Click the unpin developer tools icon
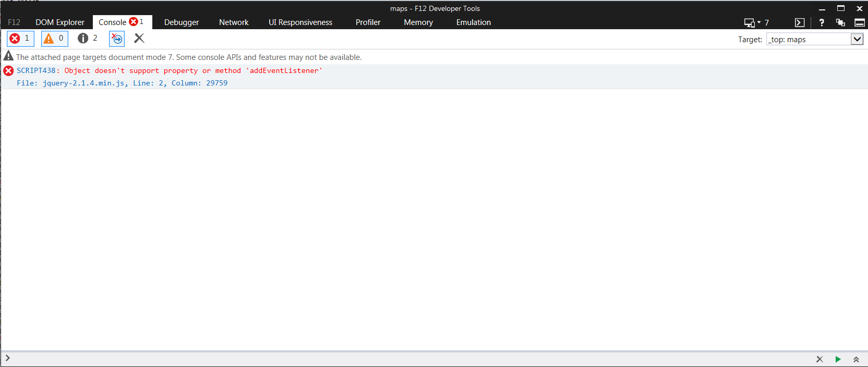868x367 pixels. (840, 22)
